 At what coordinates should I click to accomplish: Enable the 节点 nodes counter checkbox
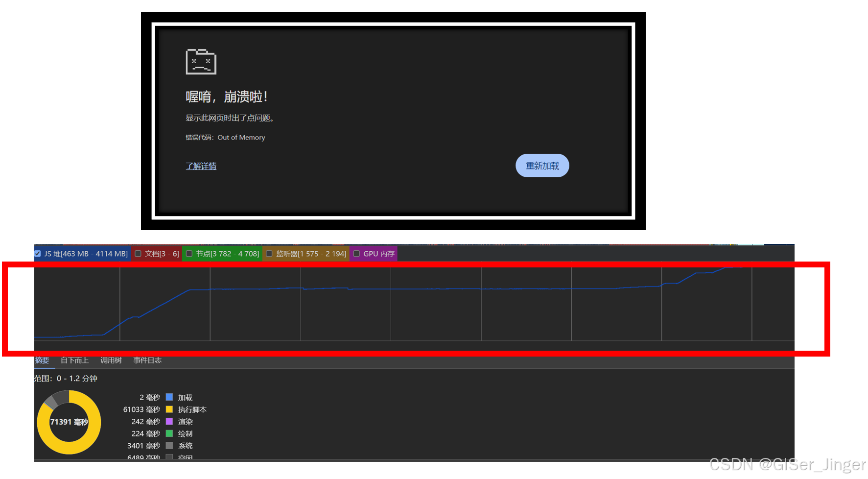pyautogui.click(x=189, y=253)
